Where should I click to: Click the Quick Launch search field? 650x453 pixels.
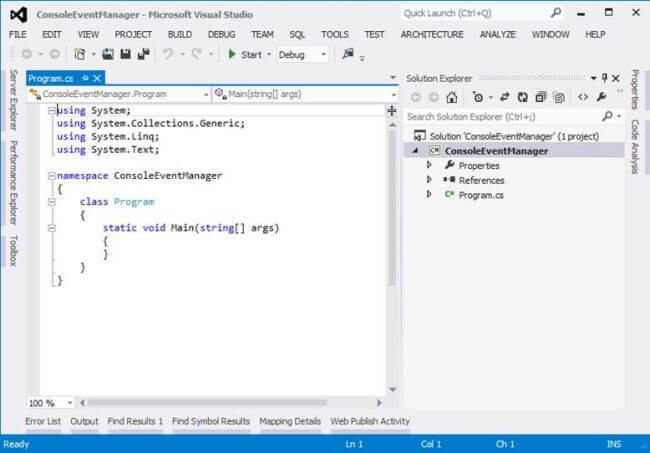point(475,13)
